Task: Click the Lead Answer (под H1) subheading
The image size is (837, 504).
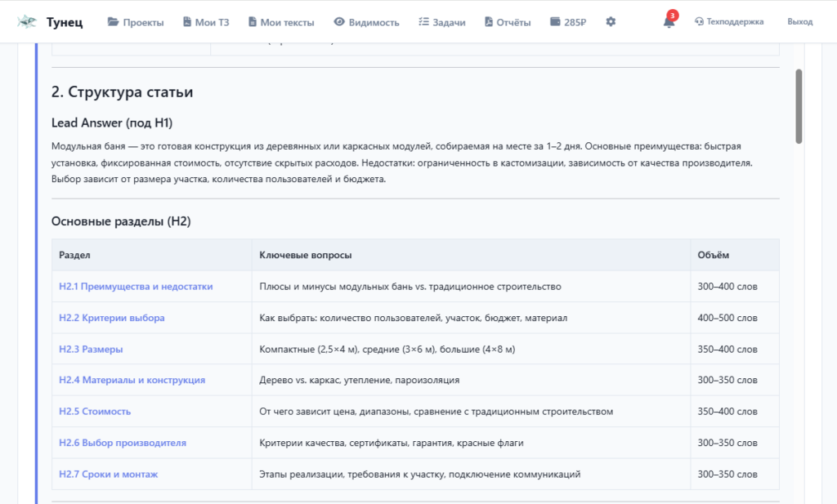Action: tap(111, 123)
